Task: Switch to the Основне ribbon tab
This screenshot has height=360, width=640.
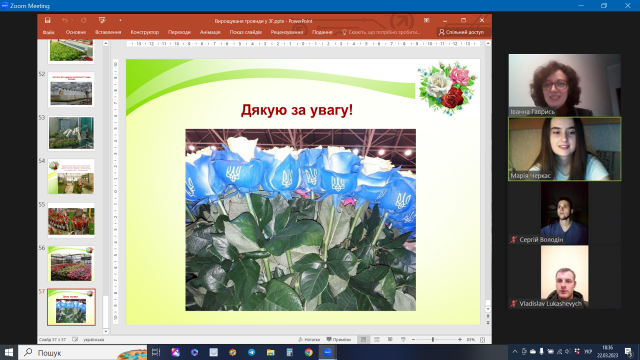Action: pos(76,32)
